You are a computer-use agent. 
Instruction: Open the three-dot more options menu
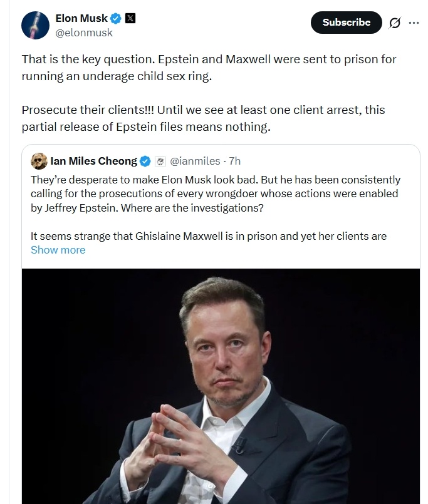[x=414, y=23]
